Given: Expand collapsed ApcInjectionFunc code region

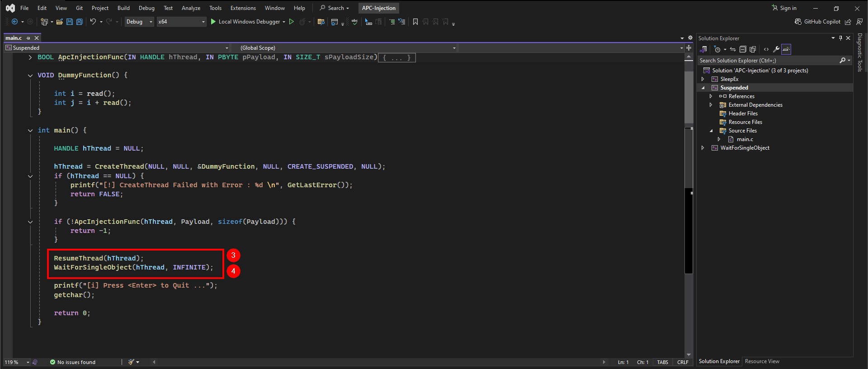Looking at the screenshot, I should pos(30,57).
